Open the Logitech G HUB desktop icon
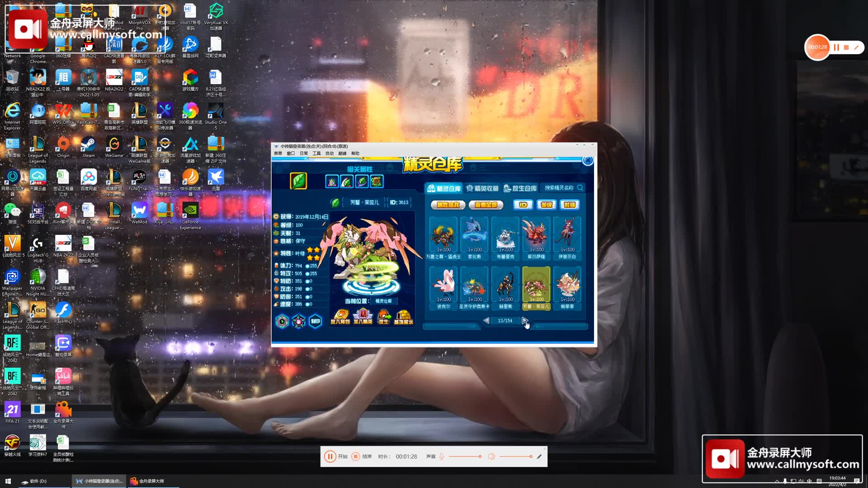868x488 pixels. (x=38, y=250)
